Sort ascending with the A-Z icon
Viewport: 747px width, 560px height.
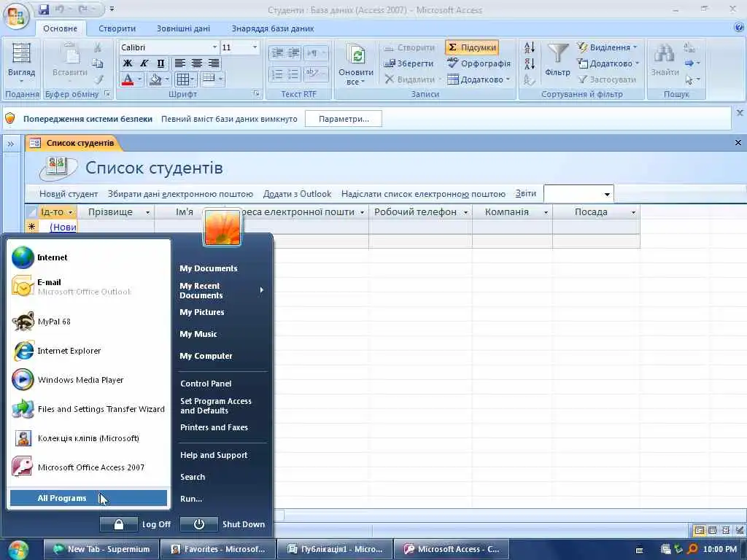tap(529, 47)
